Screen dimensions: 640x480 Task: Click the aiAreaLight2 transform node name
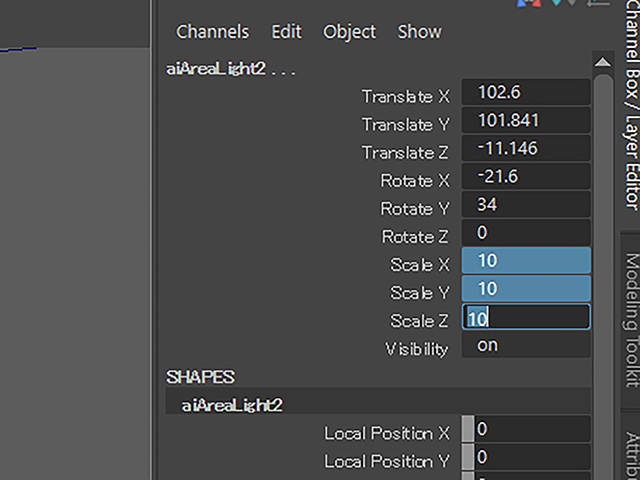(x=216, y=69)
